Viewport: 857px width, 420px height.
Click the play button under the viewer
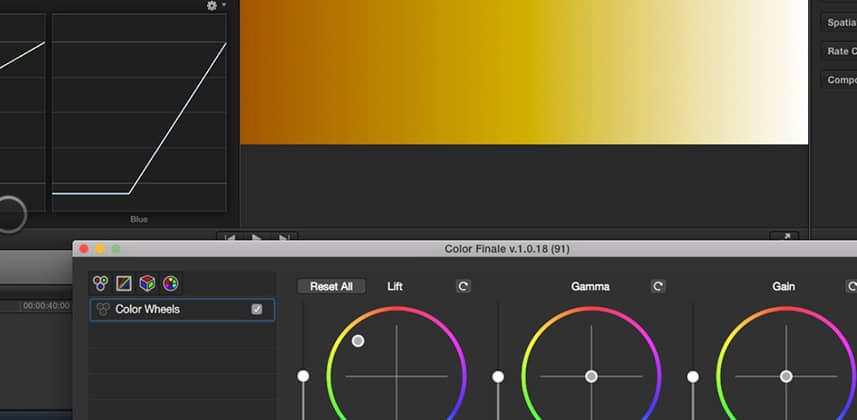[x=257, y=237]
